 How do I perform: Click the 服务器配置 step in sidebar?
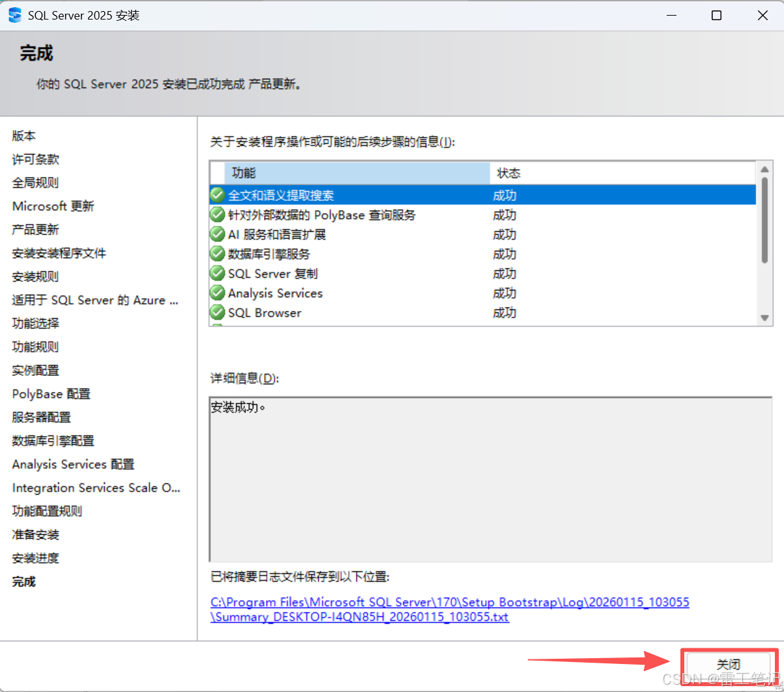tap(42, 417)
